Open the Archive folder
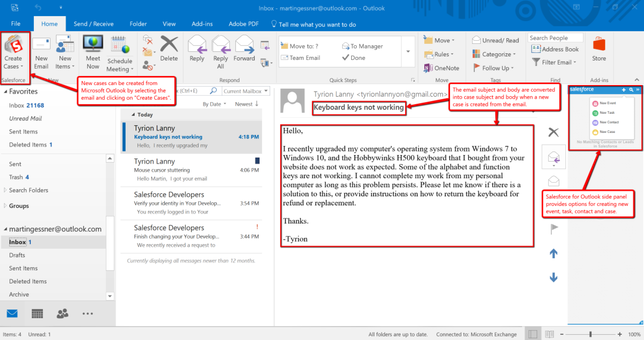 pyautogui.click(x=19, y=294)
